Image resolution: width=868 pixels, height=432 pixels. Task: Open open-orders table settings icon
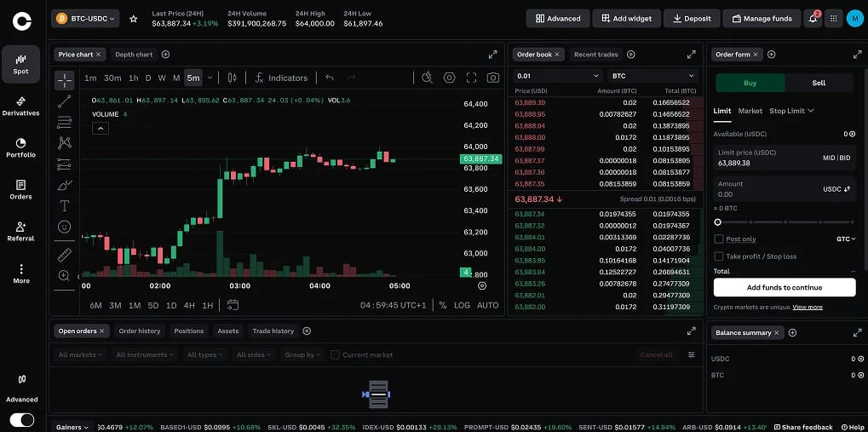click(x=692, y=354)
